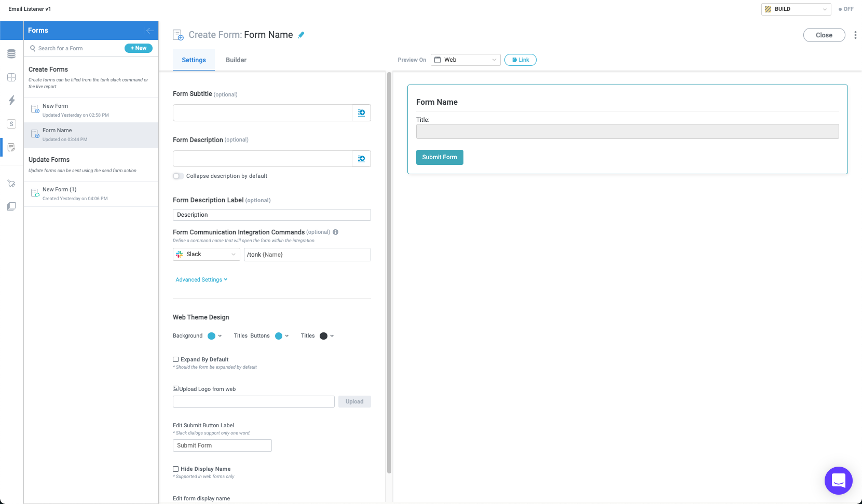Select the lightning bolt Triggers icon
This screenshot has width=862, height=504.
11,101
